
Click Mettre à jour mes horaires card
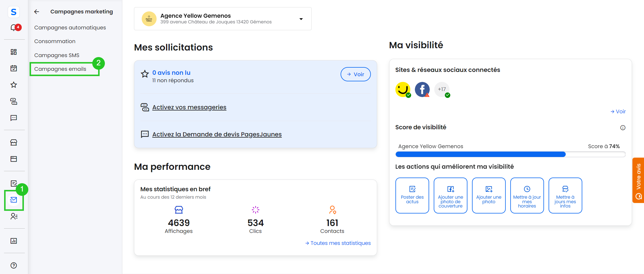click(x=527, y=196)
